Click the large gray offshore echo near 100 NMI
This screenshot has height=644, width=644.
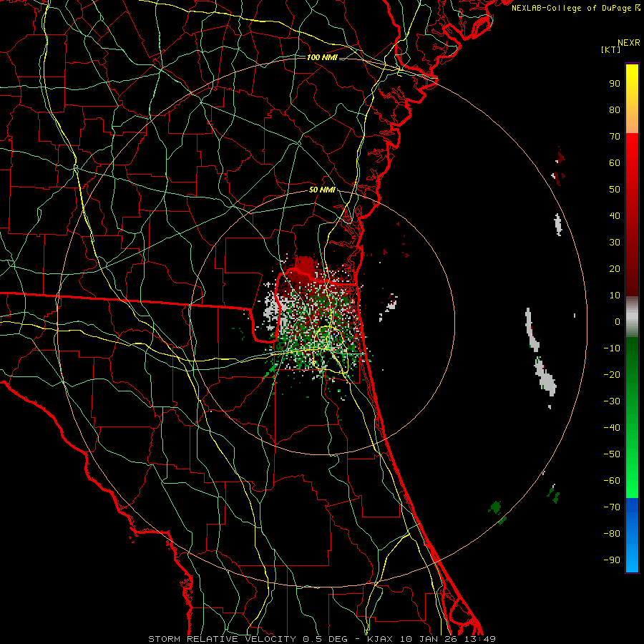(545, 378)
